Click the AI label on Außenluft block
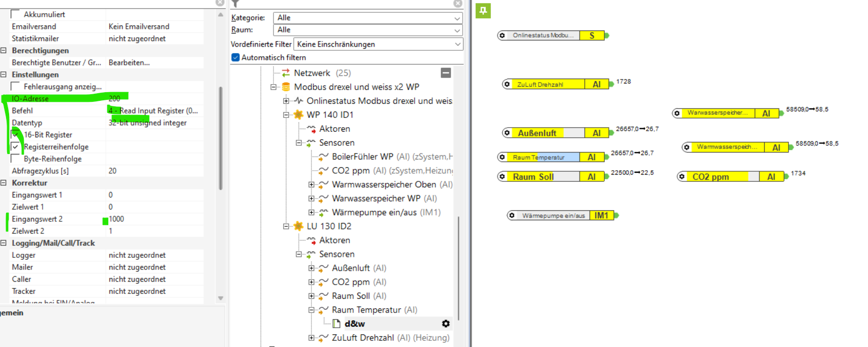The image size is (868, 347). [x=596, y=133]
